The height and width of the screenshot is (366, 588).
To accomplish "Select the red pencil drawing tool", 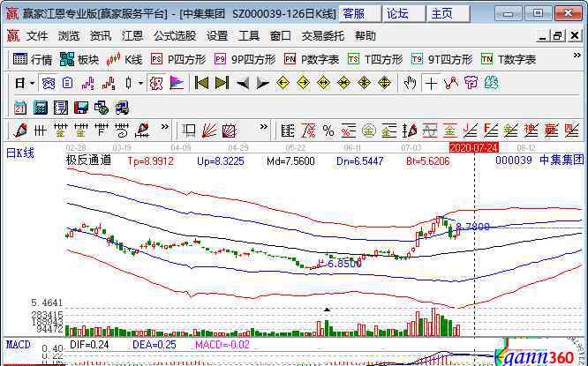I will click(20, 131).
